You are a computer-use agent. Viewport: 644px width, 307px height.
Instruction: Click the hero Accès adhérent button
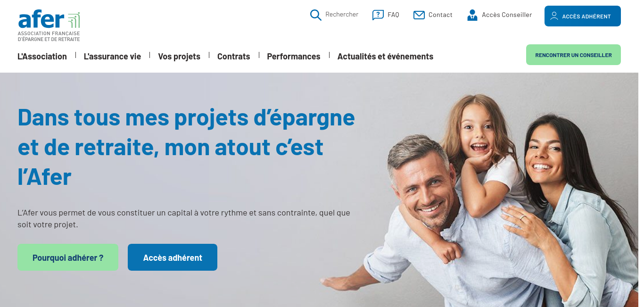pos(173,257)
